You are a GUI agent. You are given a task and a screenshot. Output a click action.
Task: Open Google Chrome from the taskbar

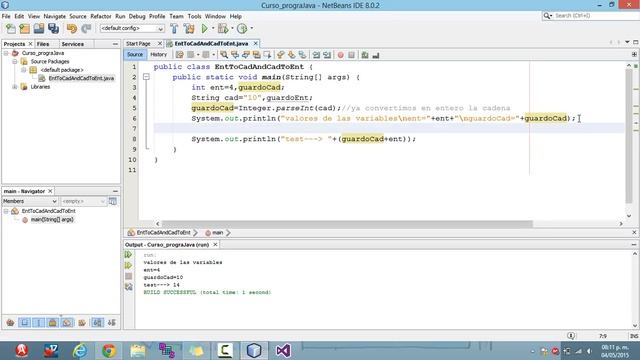coord(109,351)
